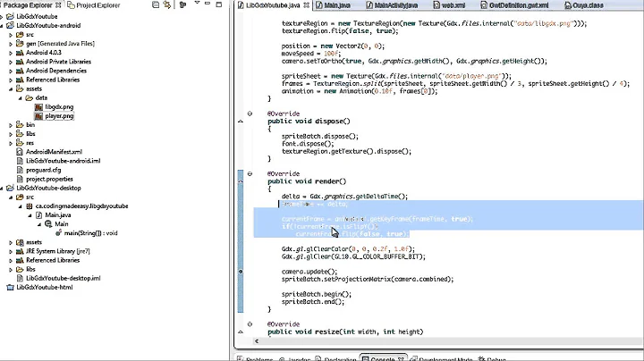Select the libs folder in android project
The width and height of the screenshot is (644, 361).
(x=30, y=134)
